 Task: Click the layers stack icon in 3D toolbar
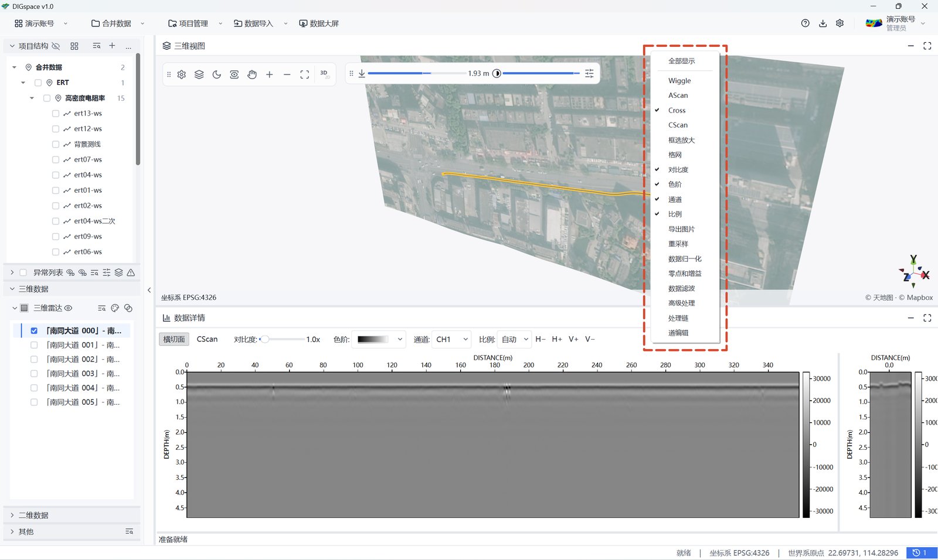tap(199, 74)
